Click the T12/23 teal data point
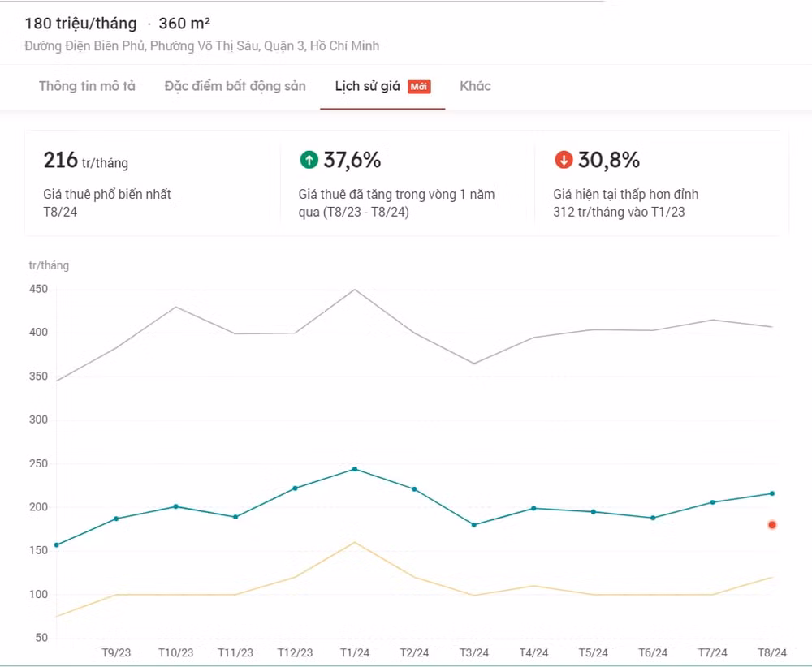The image size is (812, 667). tap(296, 488)
